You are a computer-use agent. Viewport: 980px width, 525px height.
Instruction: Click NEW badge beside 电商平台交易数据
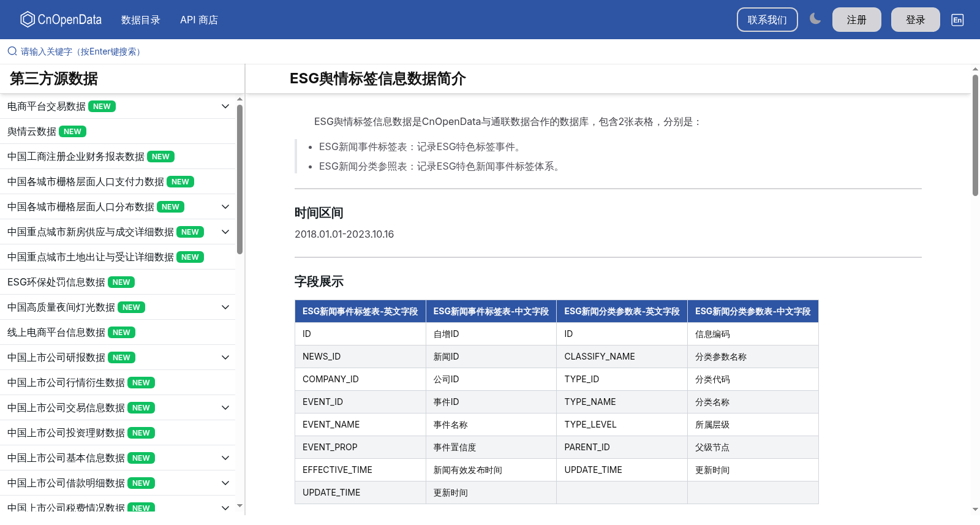[102, 107]
